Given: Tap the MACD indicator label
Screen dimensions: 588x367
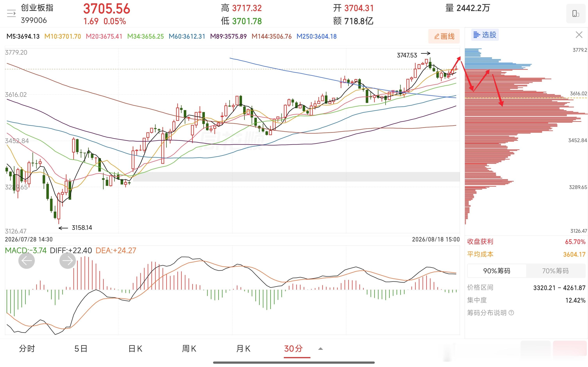Looking at the screenshot, I should click(26, 250).
